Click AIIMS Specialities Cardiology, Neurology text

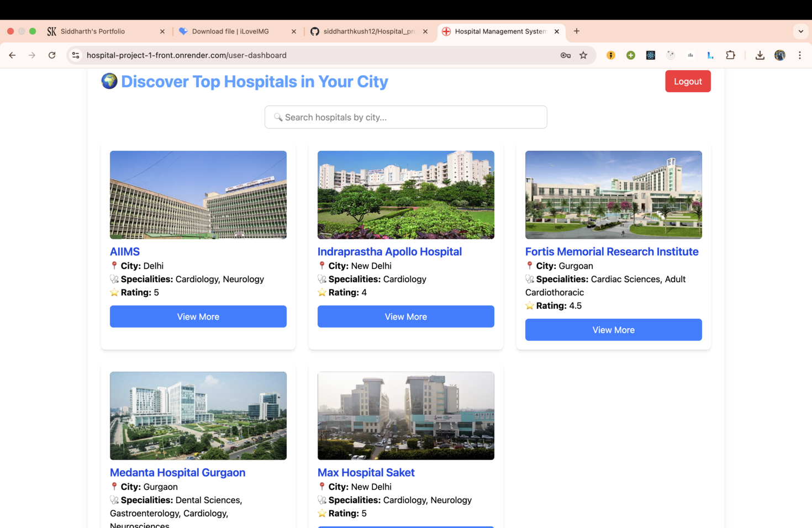[x=192, y=279]
